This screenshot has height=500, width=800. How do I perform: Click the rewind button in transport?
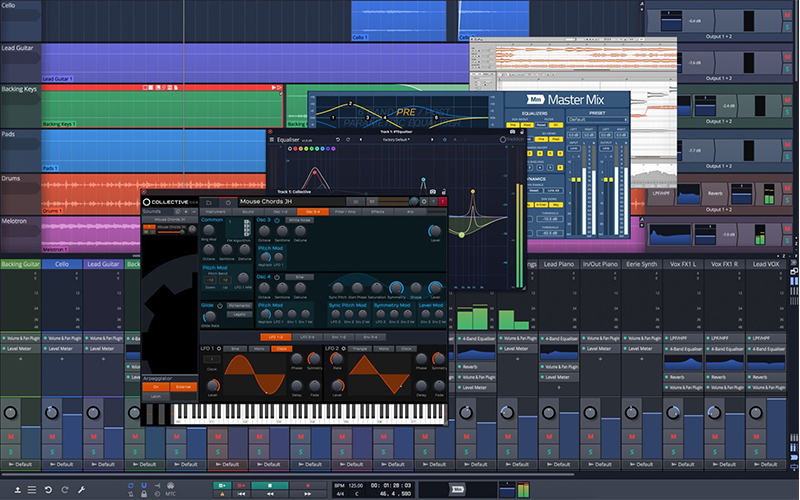[270, 494]
